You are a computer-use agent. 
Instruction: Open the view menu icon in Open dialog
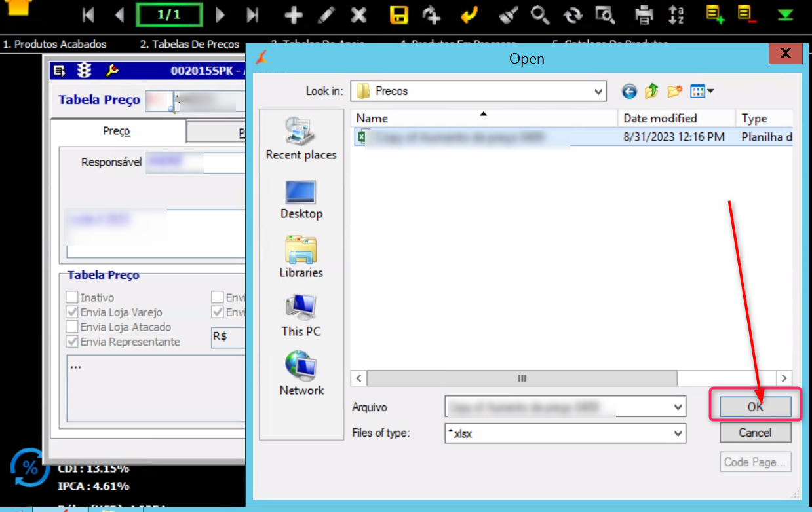(x=702, y=92)
